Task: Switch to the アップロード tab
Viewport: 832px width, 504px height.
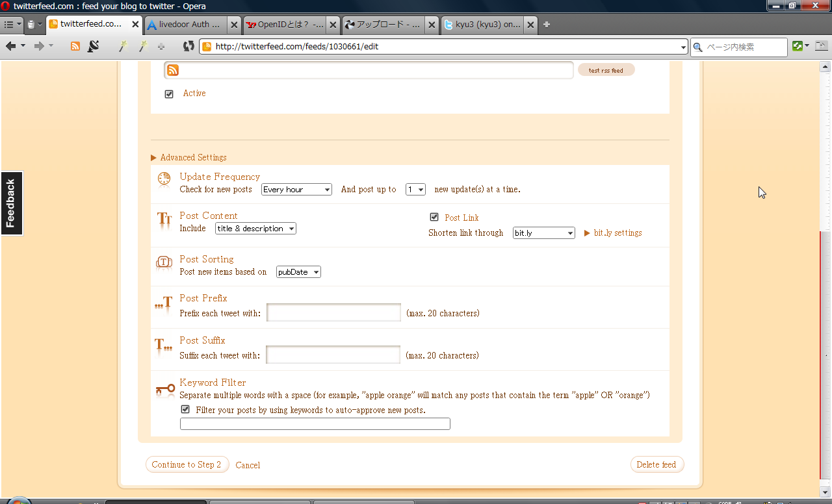Action: click(x=383, y=25)
